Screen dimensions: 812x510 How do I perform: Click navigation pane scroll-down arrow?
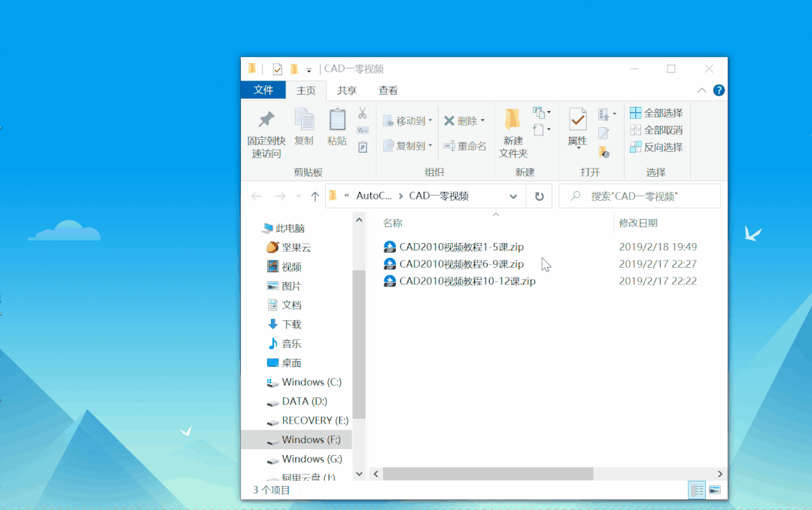[x=360, y=474]
